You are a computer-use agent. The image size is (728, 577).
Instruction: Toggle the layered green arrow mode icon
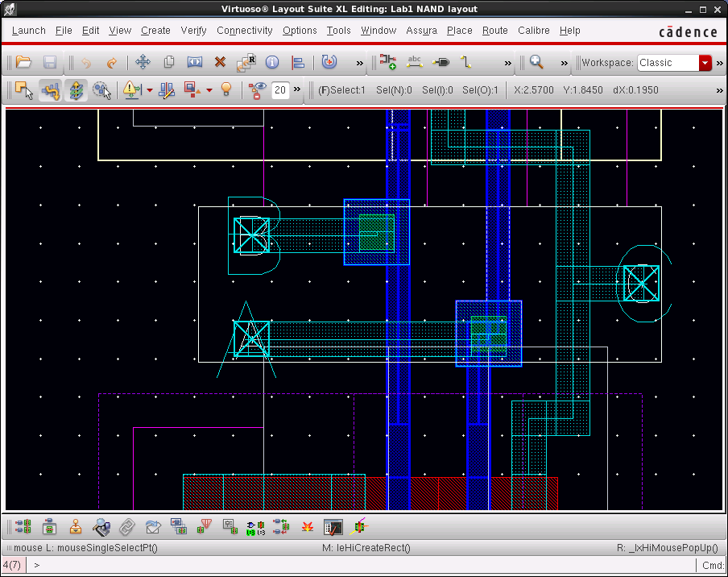click(76, 89)
